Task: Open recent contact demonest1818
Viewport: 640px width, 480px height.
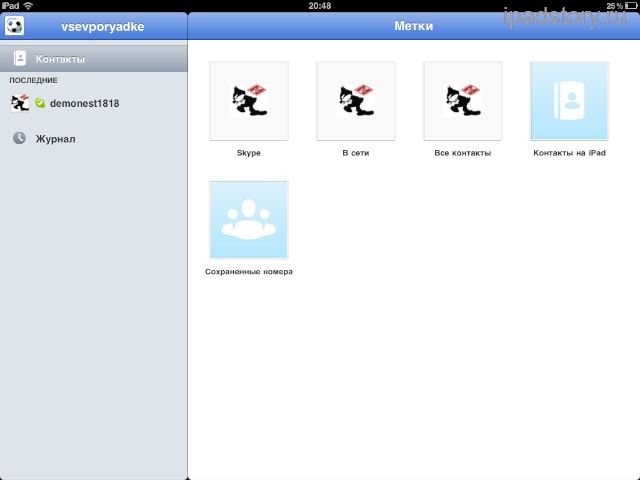Action: 94,103
